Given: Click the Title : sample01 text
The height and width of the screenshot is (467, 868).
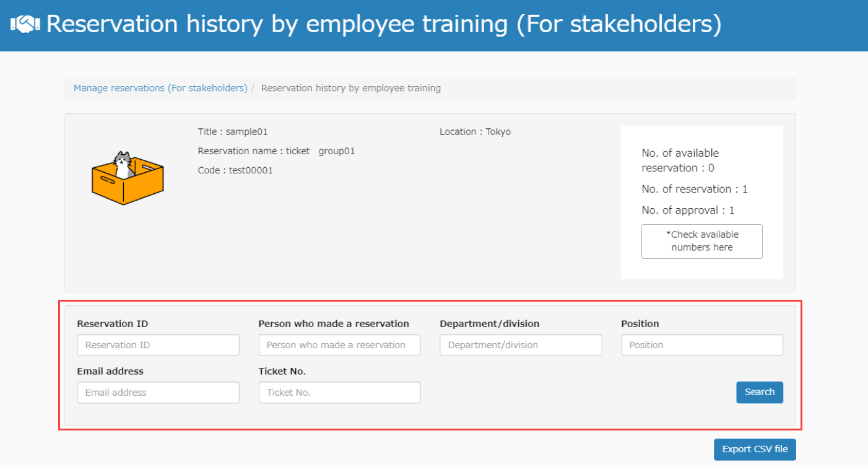Looking at the screenshot, I should coord(233,132).
